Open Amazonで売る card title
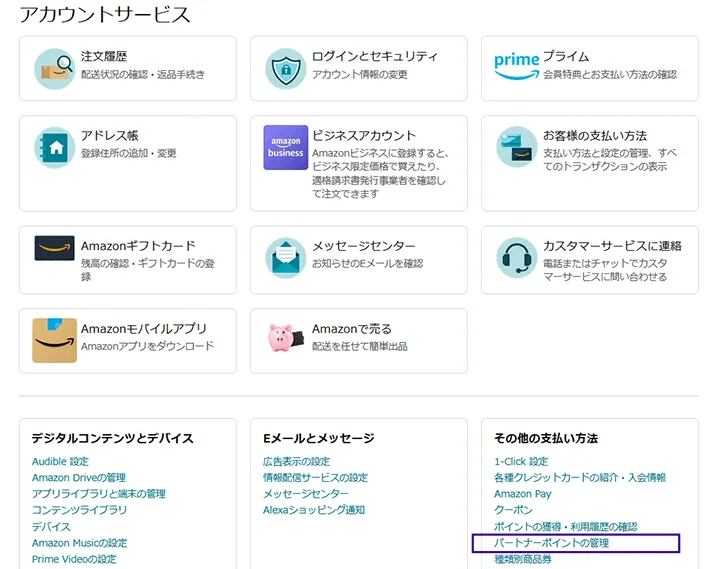Image resolution: width=720 pixels, height=569 pixels. pyautogui.click(x=352, y=329)
